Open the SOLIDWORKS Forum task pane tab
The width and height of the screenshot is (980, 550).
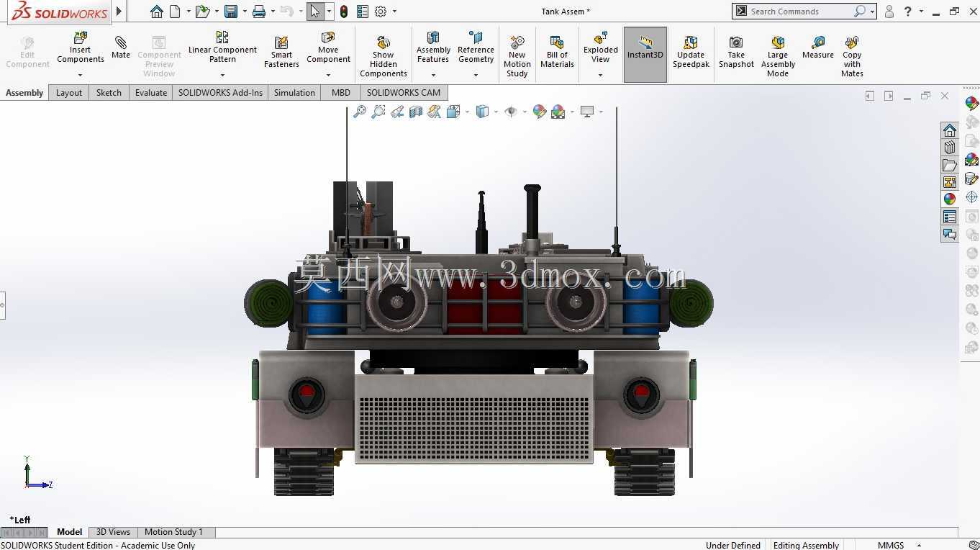pyautogui.click(x=950, y=234)
